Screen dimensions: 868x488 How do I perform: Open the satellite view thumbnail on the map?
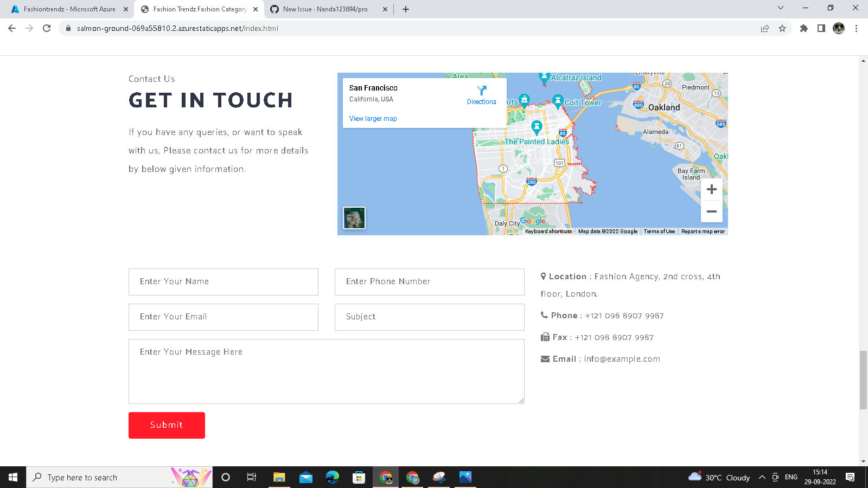354,218
